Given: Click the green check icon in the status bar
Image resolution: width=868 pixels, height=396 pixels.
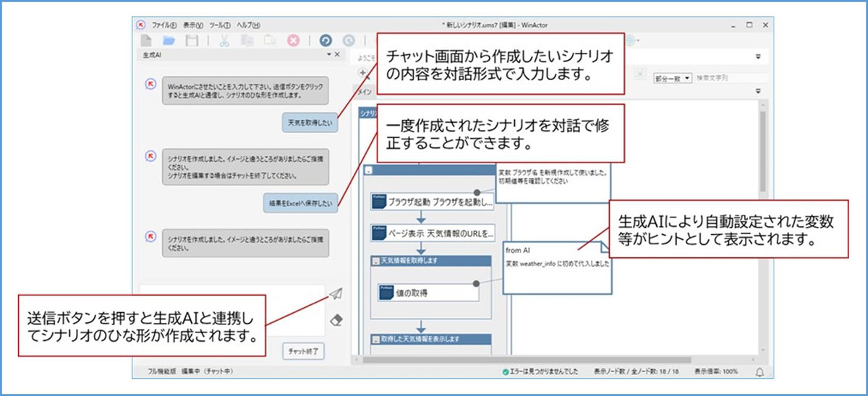Looking at the screenshot, I should click(x=506, y=371).
